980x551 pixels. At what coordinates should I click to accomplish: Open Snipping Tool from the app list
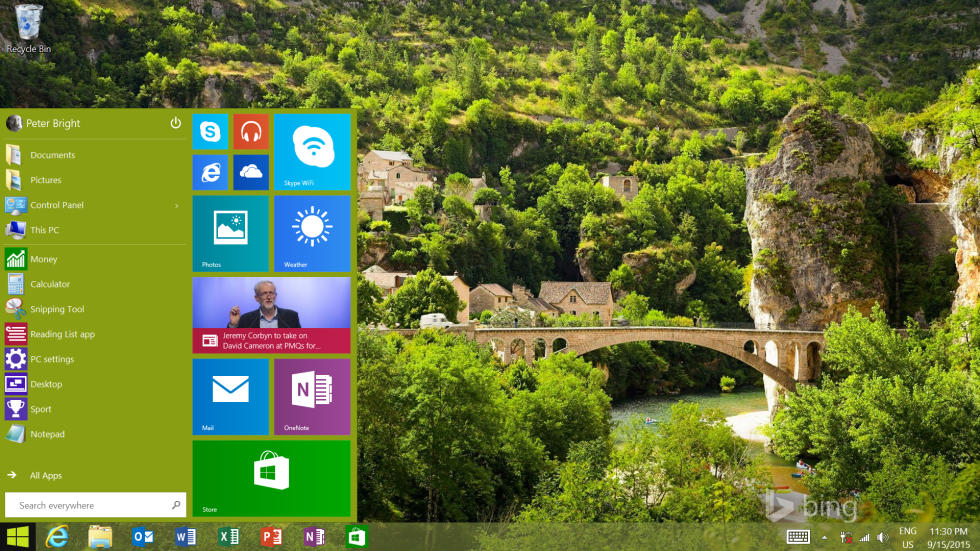point(57,309)
